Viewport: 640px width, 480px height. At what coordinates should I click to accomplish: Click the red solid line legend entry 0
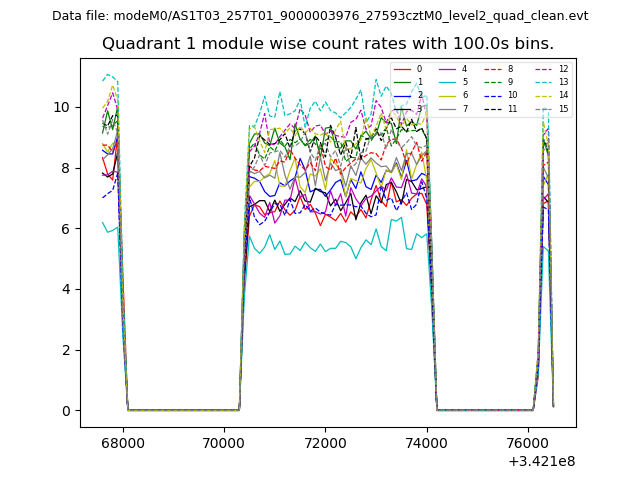(408, 70)
